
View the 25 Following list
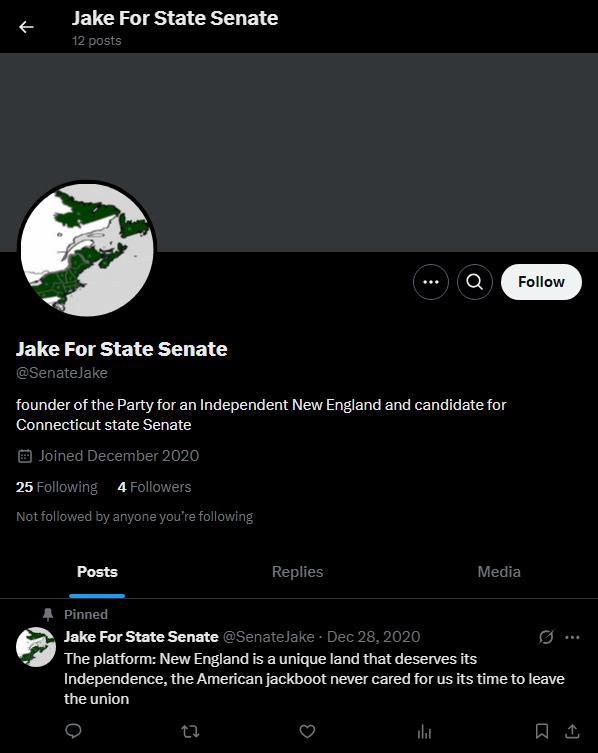click(57, 487)
